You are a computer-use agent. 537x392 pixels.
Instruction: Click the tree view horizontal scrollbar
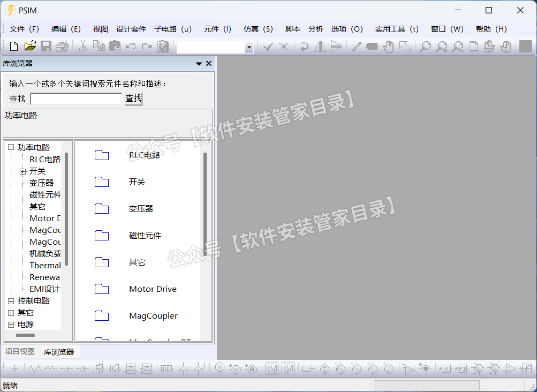(25, 335)
